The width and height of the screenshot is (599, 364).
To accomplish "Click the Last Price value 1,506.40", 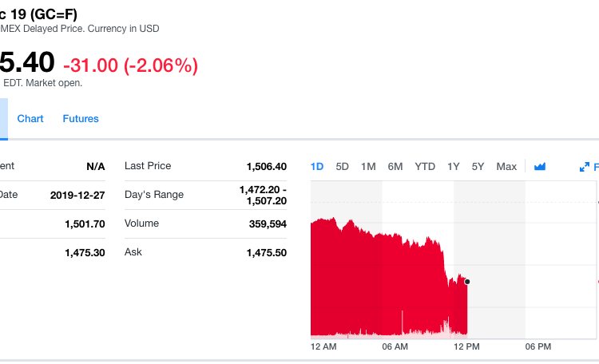I will coord(266,167).
